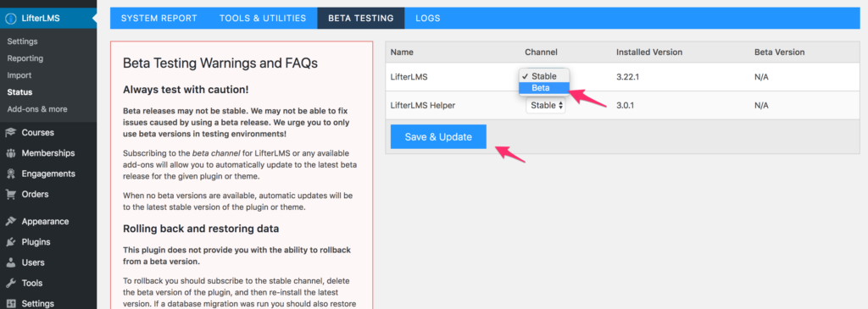Click N/A beta version for LifterLMS Helper

762,105
